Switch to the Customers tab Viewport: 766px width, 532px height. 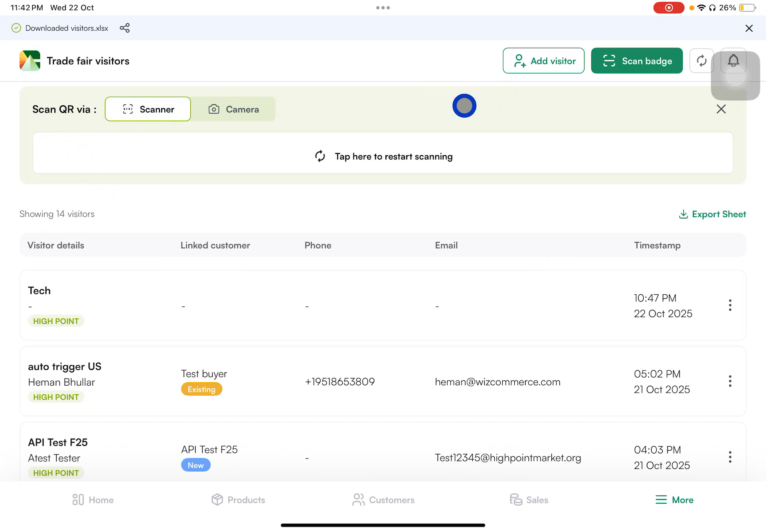click(383, 500)
